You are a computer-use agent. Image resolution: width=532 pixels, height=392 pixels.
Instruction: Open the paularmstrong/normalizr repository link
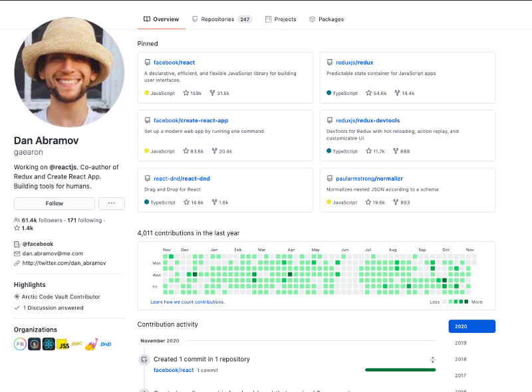(370, 178)
